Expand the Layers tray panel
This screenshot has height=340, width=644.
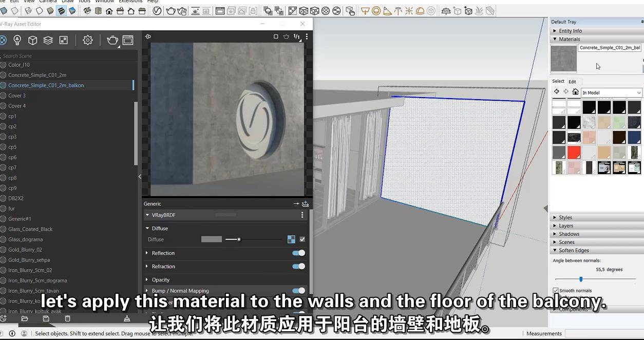point(596,225)
